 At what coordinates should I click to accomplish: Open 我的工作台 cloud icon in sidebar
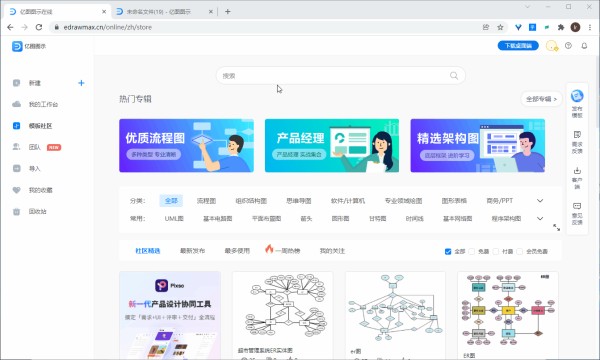(16, 104)
